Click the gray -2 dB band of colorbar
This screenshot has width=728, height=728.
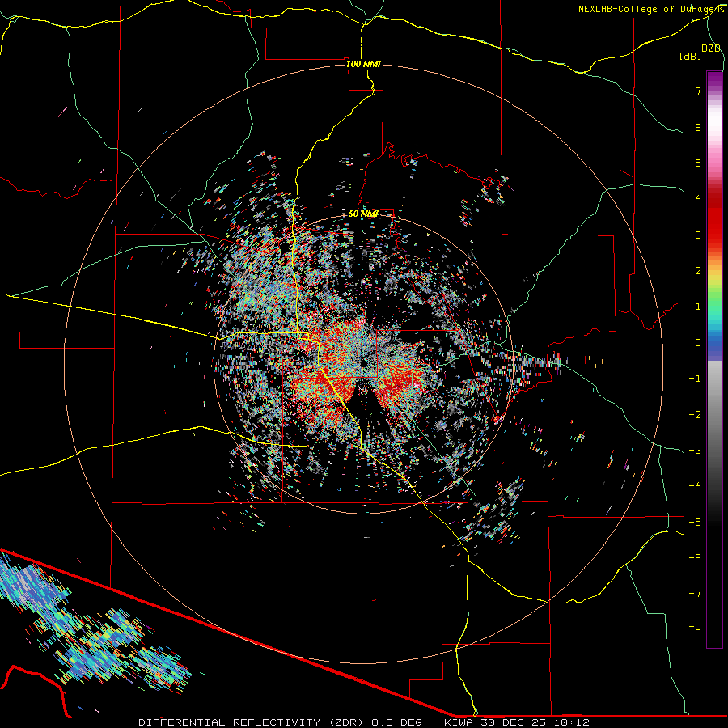(714, 415)
